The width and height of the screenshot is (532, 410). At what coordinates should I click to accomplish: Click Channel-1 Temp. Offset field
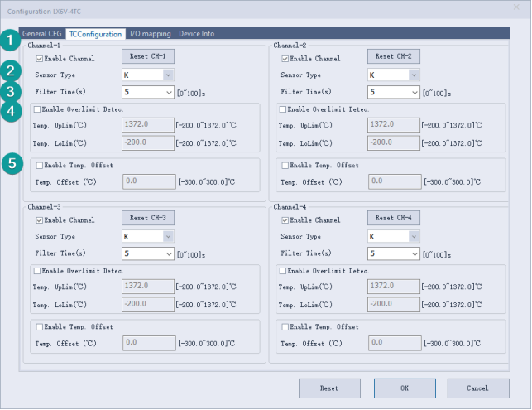click(x=149, y=181)
